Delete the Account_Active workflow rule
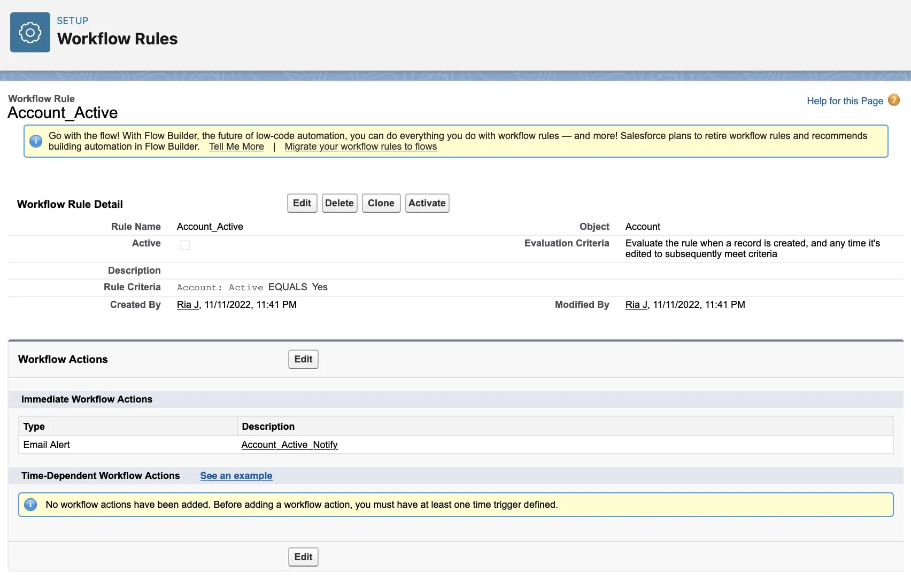This screenshot has width=911, height=588. pyautogui.click(x=339, y=203)
